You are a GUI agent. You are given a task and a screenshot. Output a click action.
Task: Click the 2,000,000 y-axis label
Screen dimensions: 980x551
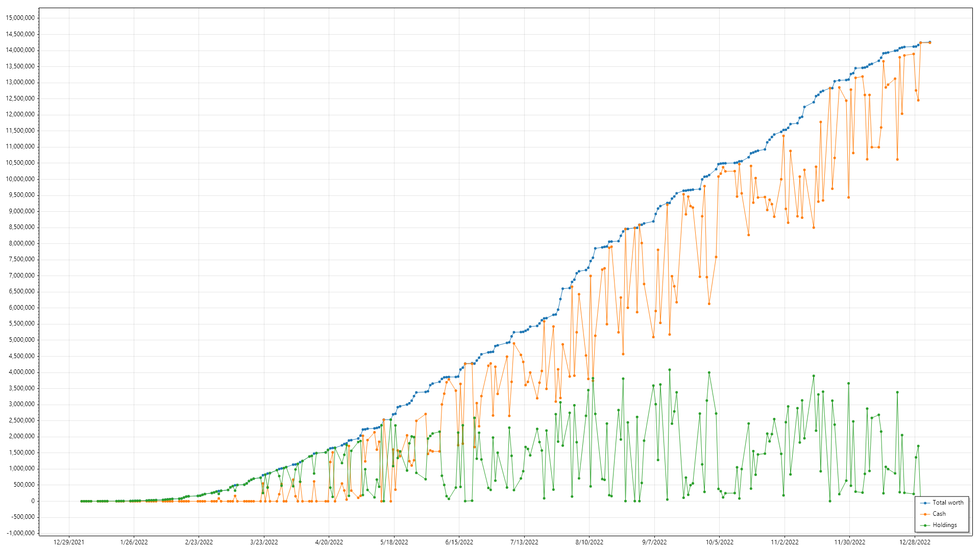click(22, 436)
